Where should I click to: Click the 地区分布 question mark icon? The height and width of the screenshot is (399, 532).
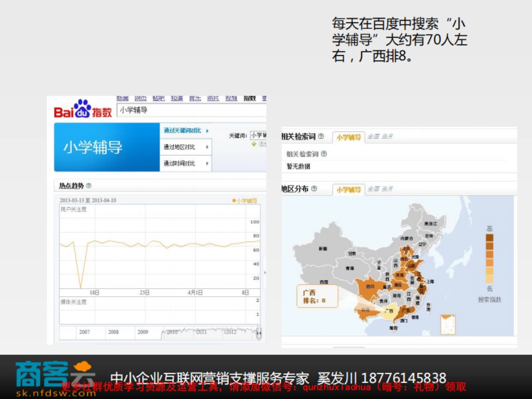pos(314,188)
